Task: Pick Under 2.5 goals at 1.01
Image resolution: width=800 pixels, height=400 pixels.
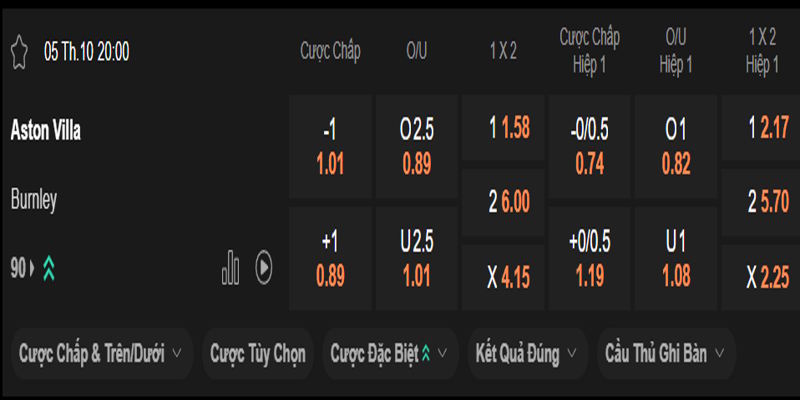Action: [417, 259]
